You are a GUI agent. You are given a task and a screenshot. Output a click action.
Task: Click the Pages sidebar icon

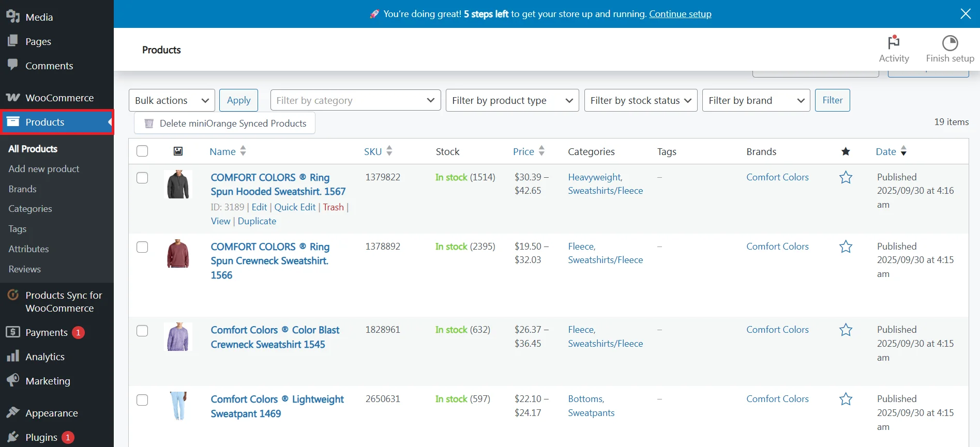click(13, 41)
